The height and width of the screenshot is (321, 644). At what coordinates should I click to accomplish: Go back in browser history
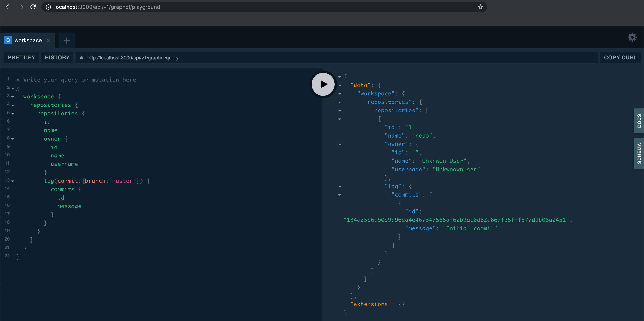tap(8, 7)
